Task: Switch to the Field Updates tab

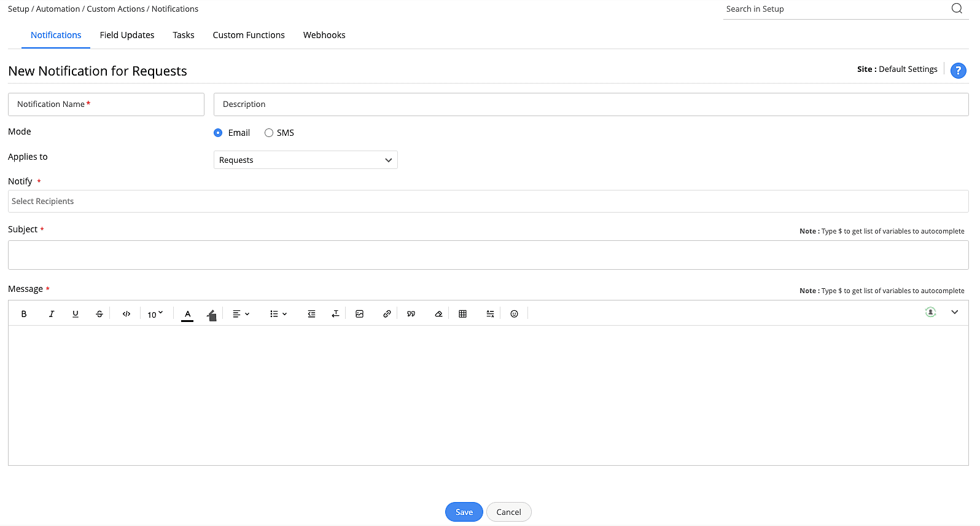Action: [127, 35]
